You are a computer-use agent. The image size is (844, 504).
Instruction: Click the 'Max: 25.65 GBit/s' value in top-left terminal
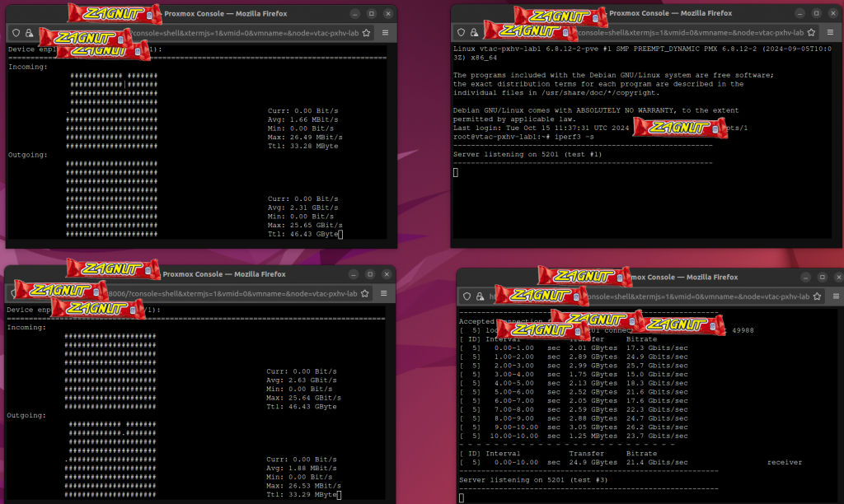click(305, 226)
